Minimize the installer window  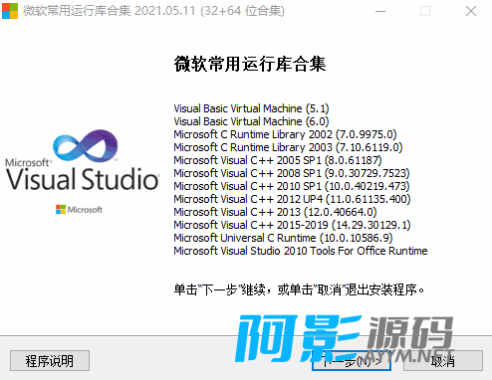coord(380,11)
